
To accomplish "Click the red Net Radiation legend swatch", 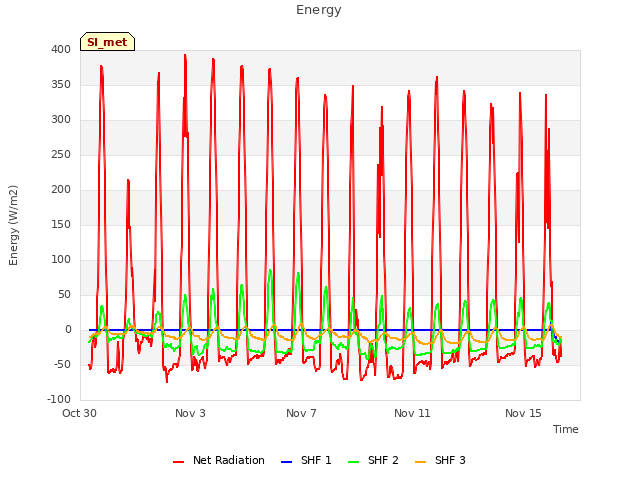I will tap(178, 462).
